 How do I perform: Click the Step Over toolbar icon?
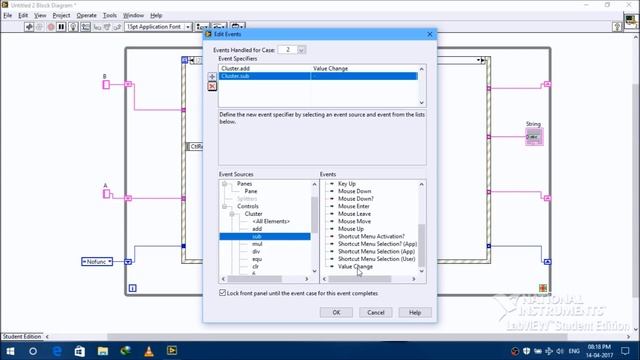107,27
